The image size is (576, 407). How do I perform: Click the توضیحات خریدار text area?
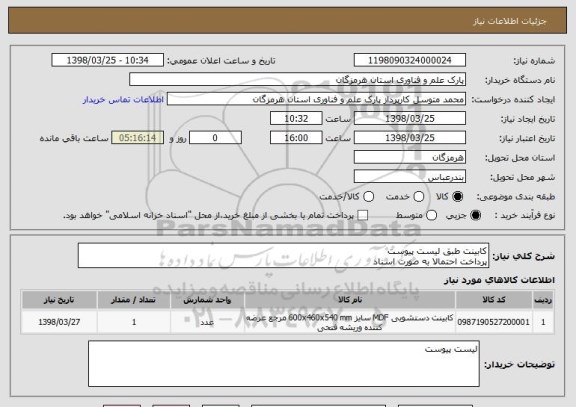(x=284, y=364)
